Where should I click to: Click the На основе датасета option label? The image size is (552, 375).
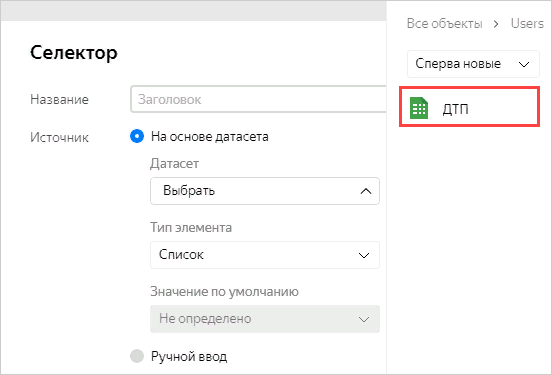(x=209, y=137)
